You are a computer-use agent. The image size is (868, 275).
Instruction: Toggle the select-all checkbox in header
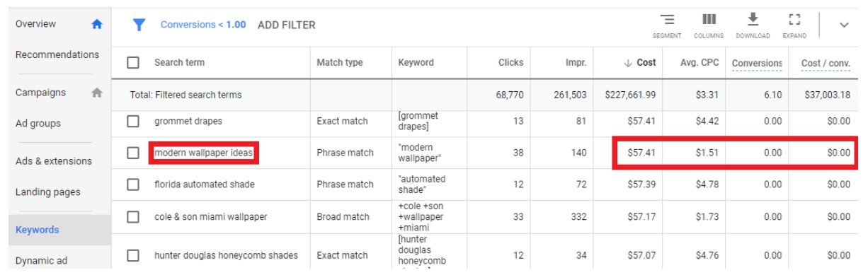pos(132,62)
